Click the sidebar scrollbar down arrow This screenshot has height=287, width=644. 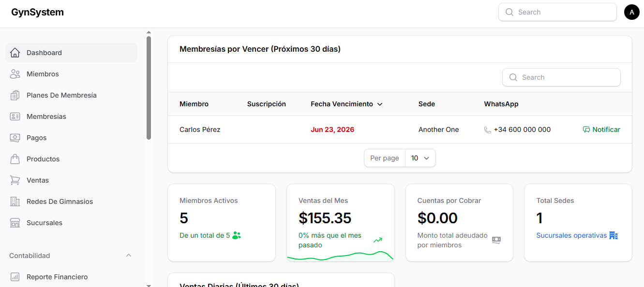click(x=149, y=285)
